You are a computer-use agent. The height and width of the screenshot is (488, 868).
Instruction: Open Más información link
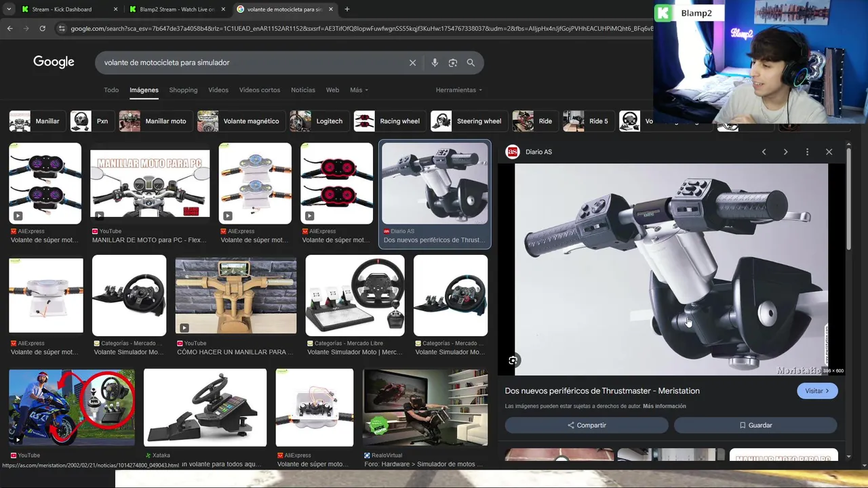pos(665,406)
